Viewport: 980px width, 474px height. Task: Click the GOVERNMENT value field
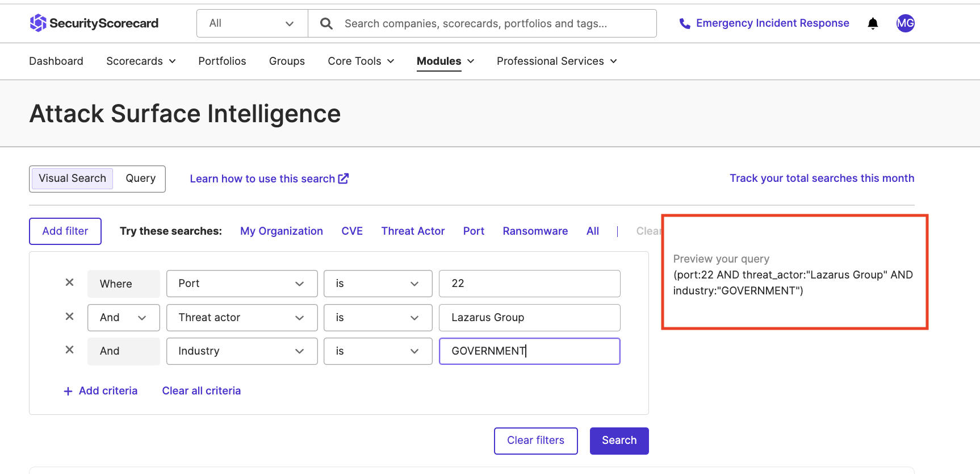point(529,351)
